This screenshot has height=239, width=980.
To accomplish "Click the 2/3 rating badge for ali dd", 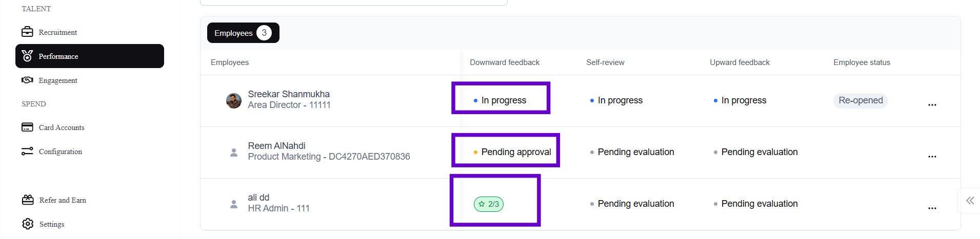I will pyautogui.click(x=489, y=204).
